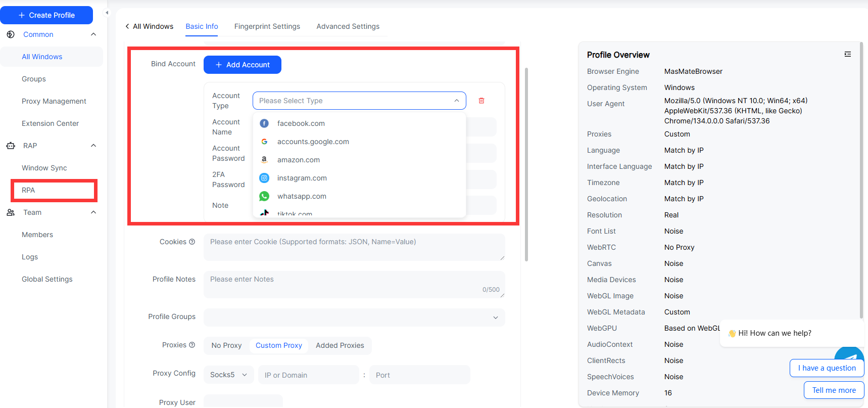
Task: Open the Socks5 protocol dropdown
Action: [228, 375]
